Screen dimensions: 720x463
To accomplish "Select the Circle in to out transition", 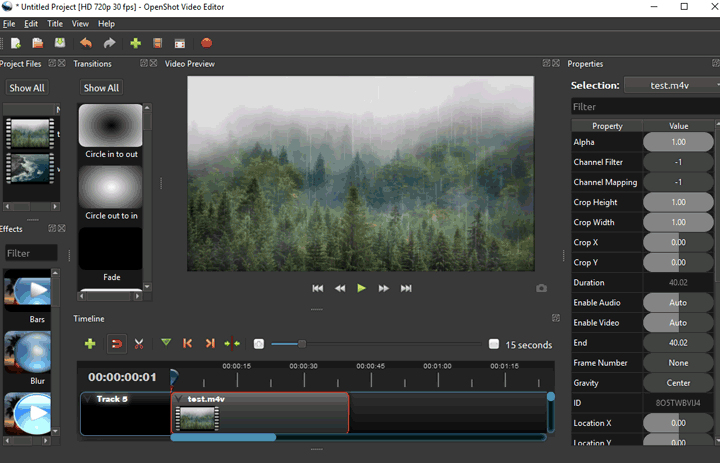I will (x=111, y=132).
